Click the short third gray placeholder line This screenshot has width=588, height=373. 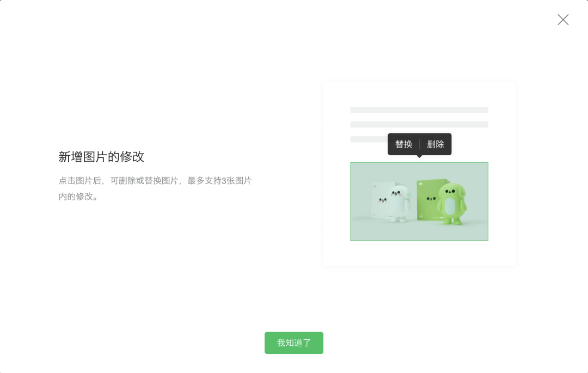(369, 139)
